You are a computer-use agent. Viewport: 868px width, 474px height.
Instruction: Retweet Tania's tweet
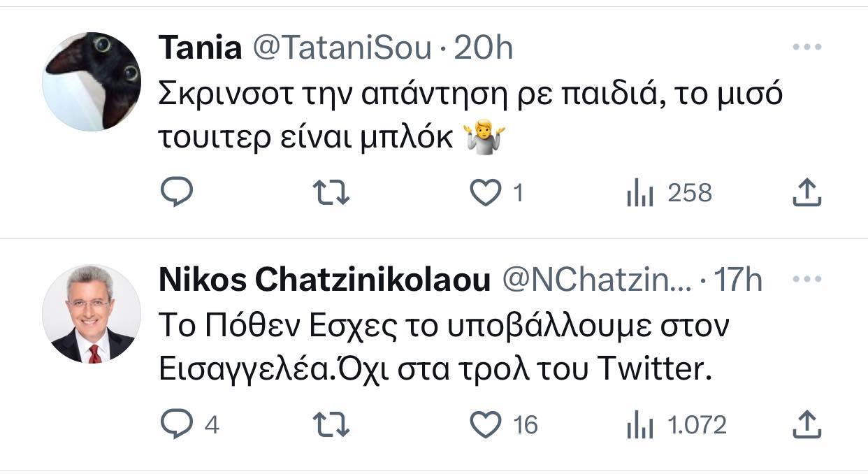click(x=330, y=192)
